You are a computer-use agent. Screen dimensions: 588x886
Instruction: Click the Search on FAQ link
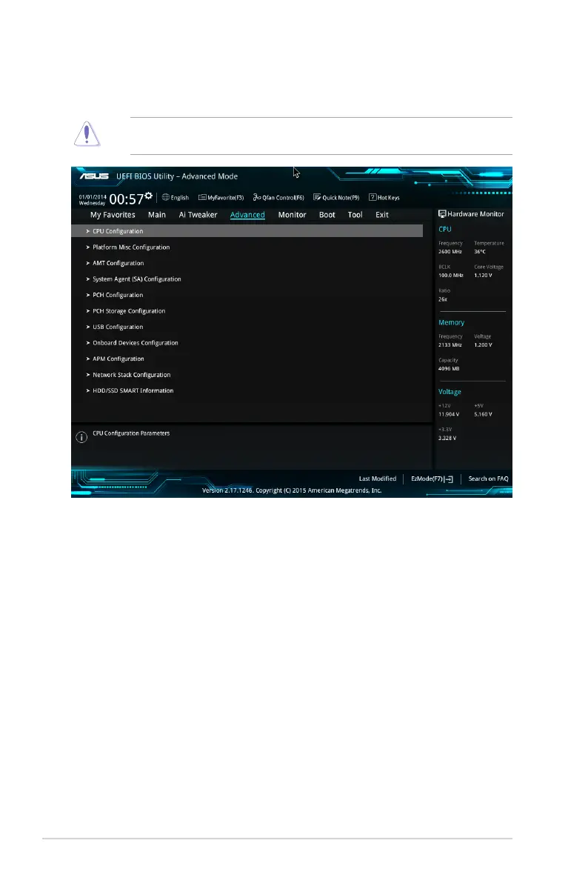tap(488, 479)
